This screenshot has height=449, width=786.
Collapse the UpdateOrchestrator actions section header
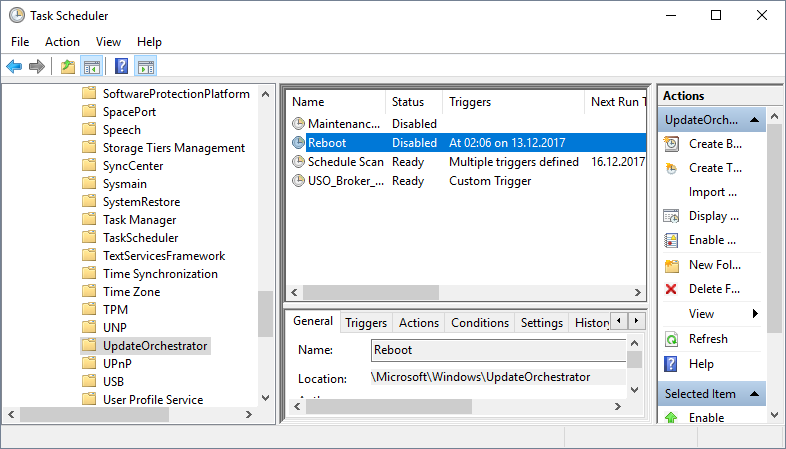click(x=756, y=120)
